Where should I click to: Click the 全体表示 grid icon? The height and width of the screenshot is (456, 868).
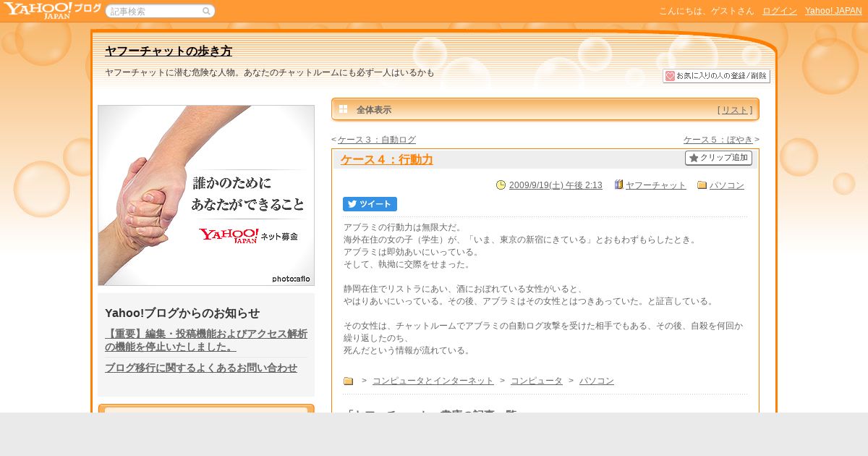coord(343,109)
